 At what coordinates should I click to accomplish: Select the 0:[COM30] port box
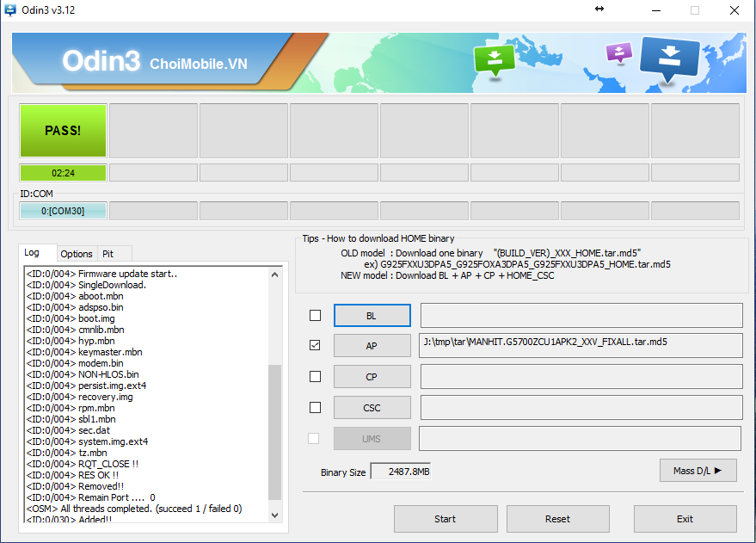coord(64,211)
